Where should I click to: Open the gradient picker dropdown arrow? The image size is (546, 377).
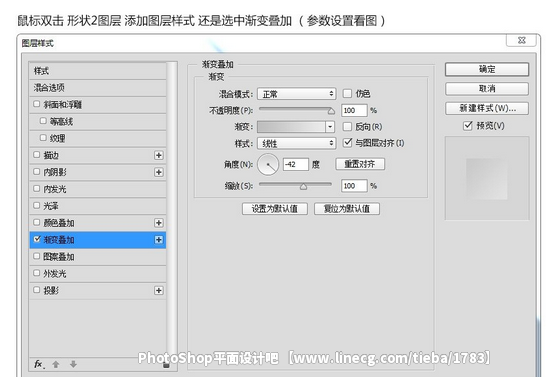point(330,127)
